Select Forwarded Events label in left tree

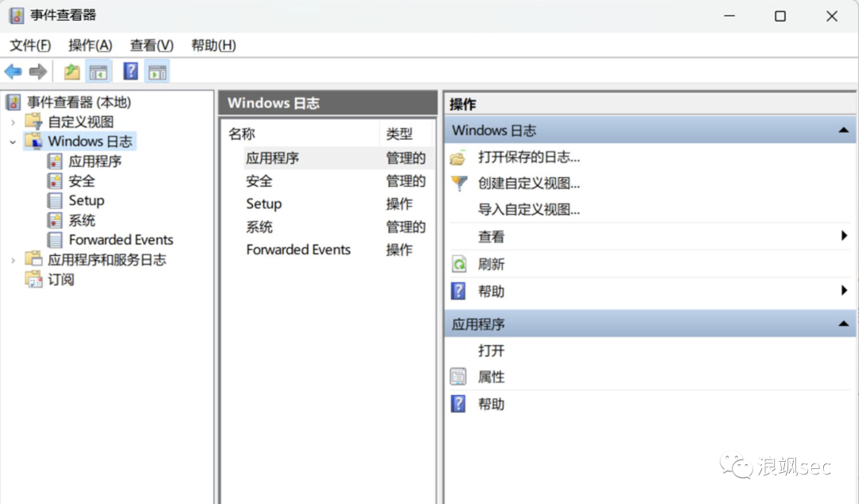(x=121, y=240)
